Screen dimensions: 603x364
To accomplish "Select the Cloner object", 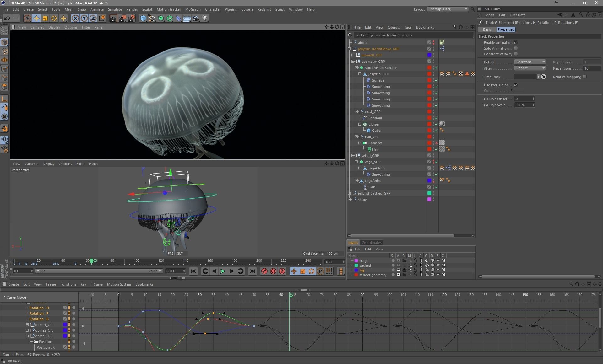I will [x=374, y=124].
